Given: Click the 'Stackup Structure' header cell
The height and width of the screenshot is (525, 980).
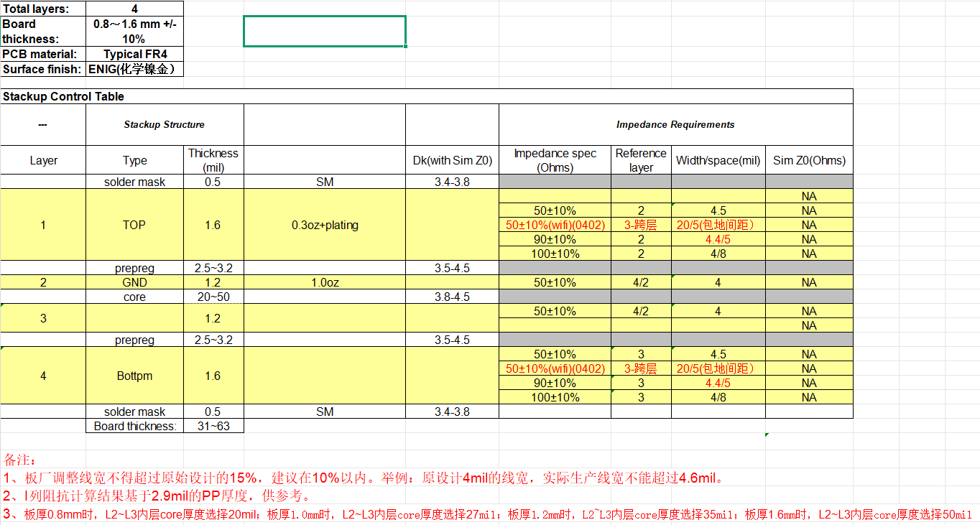Looking at the screenshot, I should [x=165, y=124].
